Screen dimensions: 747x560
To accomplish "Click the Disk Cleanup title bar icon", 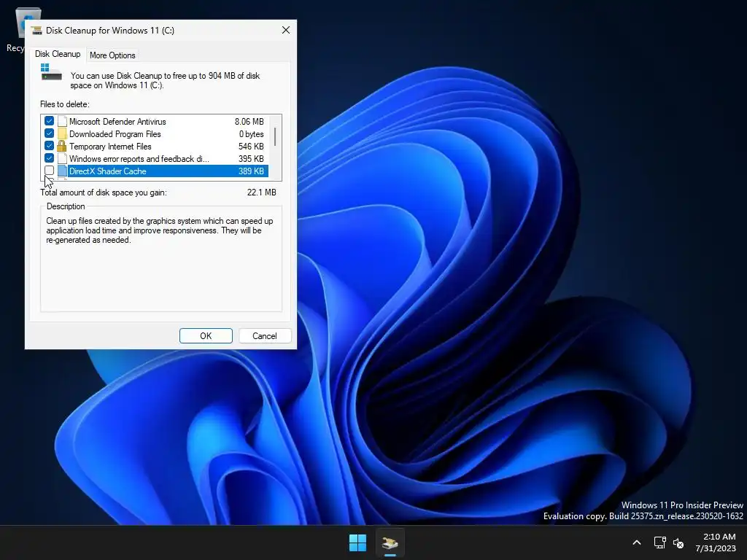I will point(36,31).
